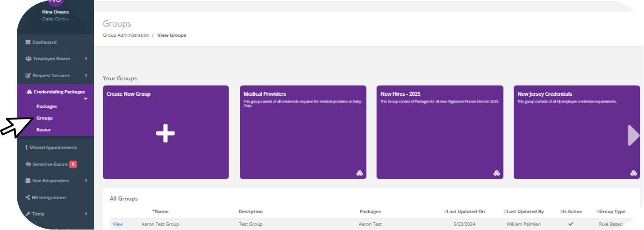Expand the Non Responders submenu chevron
This screenshot has width=644, height=230.
(86, 181)
